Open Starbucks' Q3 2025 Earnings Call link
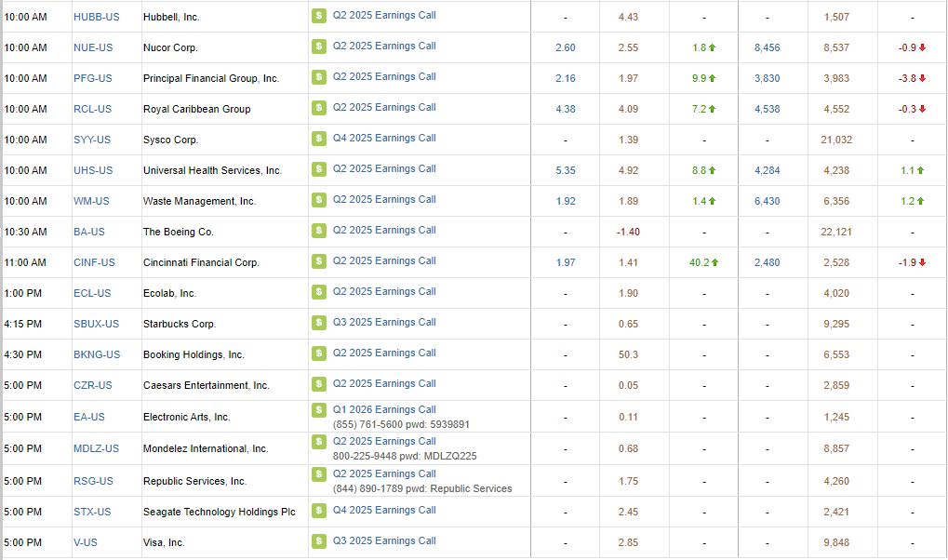 point(384,323)
